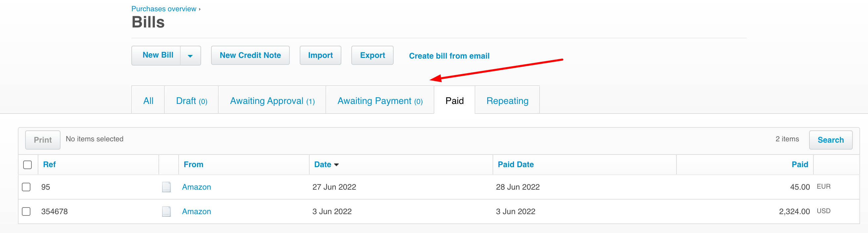
Task: Navigate to Purchases overview breadcrumb
Action: tap(164, 9)
